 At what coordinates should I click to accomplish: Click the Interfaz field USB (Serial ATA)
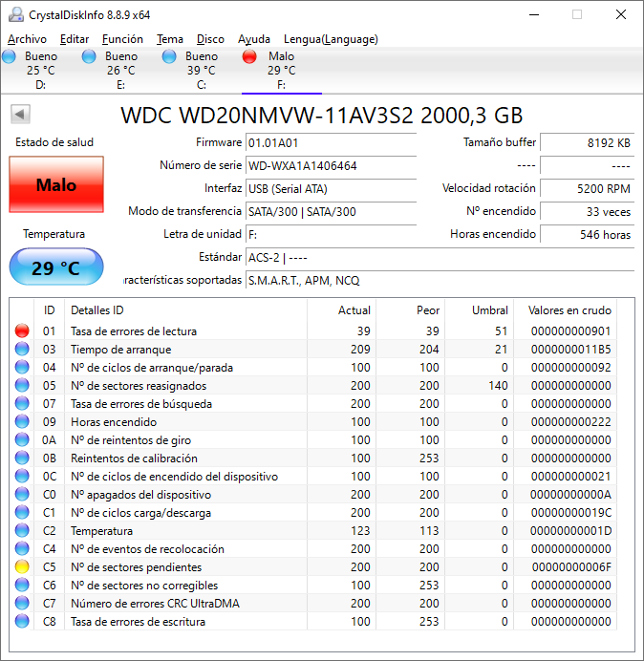pyautogui.click(x=331, y=188)
